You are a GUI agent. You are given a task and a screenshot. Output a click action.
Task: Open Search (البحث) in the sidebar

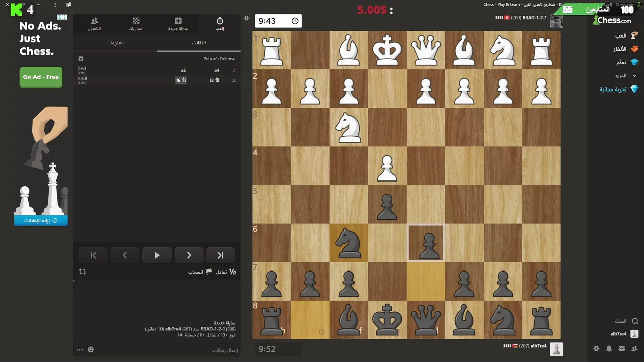click(626, 321)
